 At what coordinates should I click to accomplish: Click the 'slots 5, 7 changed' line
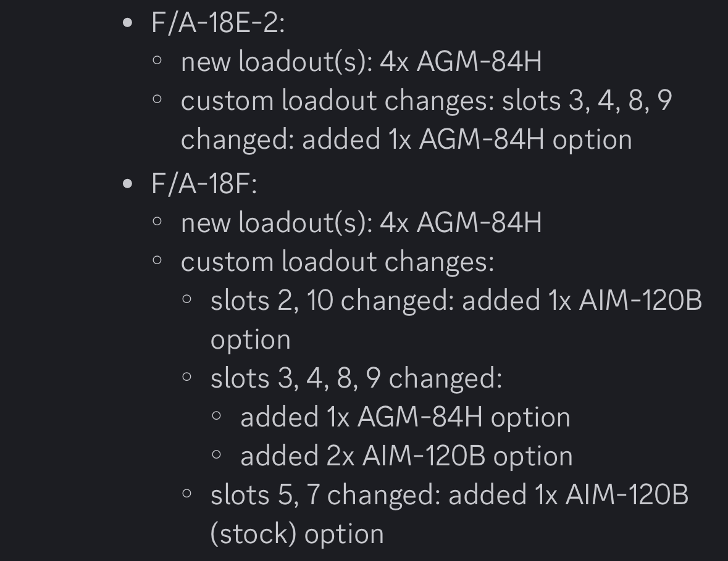(449, 495)
